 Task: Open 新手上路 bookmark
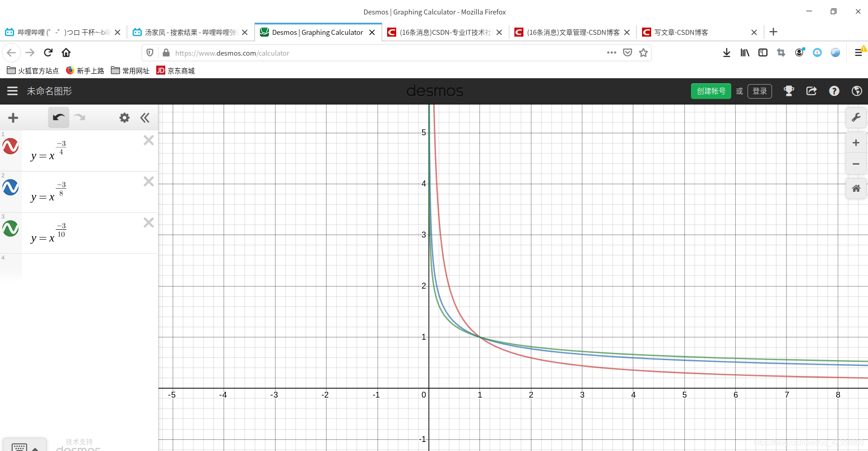point(85,71)
